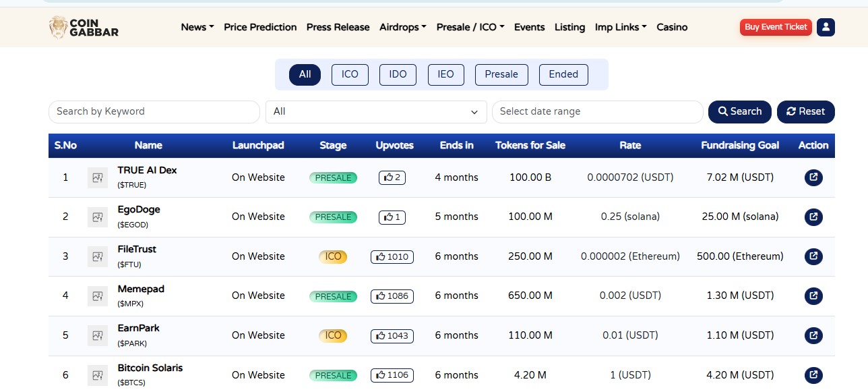Open external link action for FileTrust
Image resolution: width=868 pixels, height=392 pixels.
click(813, 256)
